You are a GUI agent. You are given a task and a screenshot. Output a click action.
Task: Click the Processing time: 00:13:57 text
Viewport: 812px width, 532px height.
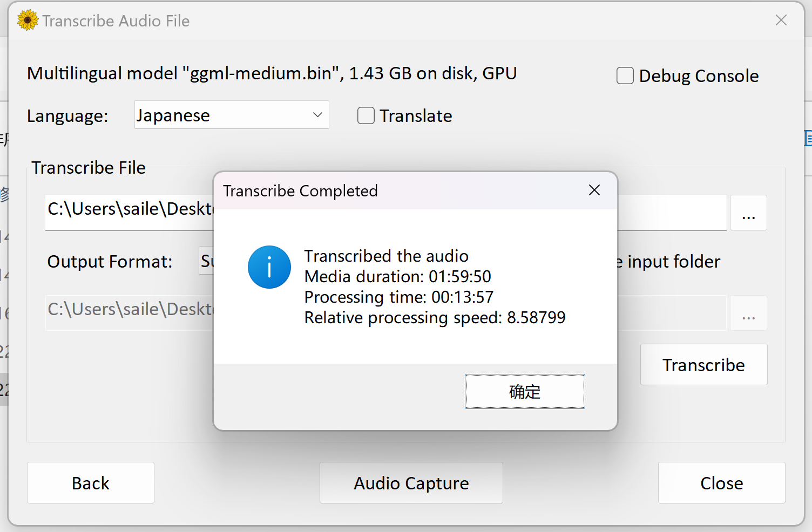click(x=399, y=297)
